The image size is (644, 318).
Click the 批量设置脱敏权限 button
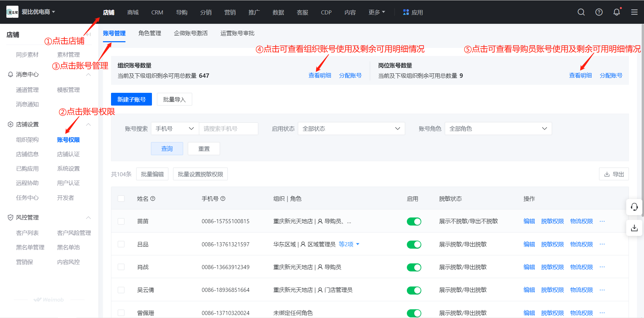(200, 174)
